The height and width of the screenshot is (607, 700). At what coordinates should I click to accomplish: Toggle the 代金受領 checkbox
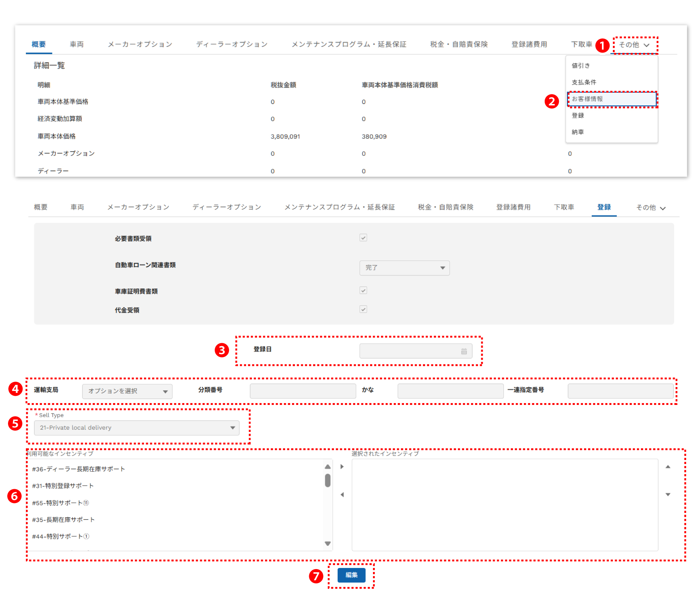pyautogui.click(x=363, y=309)
